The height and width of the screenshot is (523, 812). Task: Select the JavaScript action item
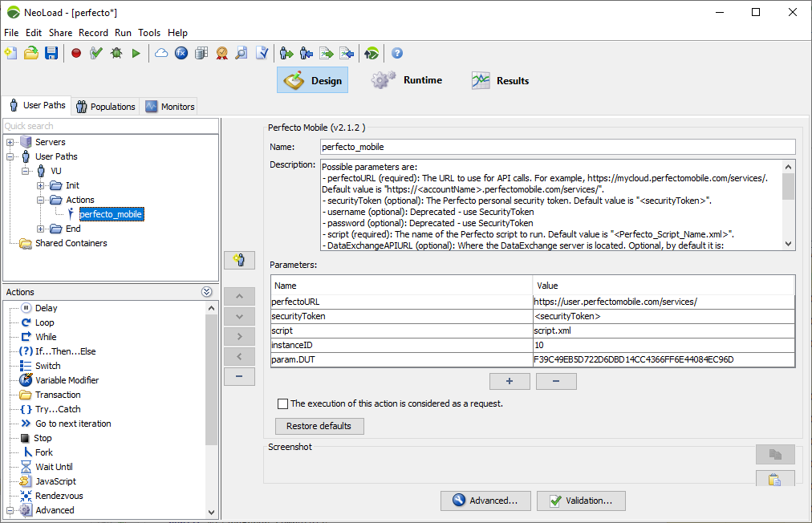click(55, 481)
